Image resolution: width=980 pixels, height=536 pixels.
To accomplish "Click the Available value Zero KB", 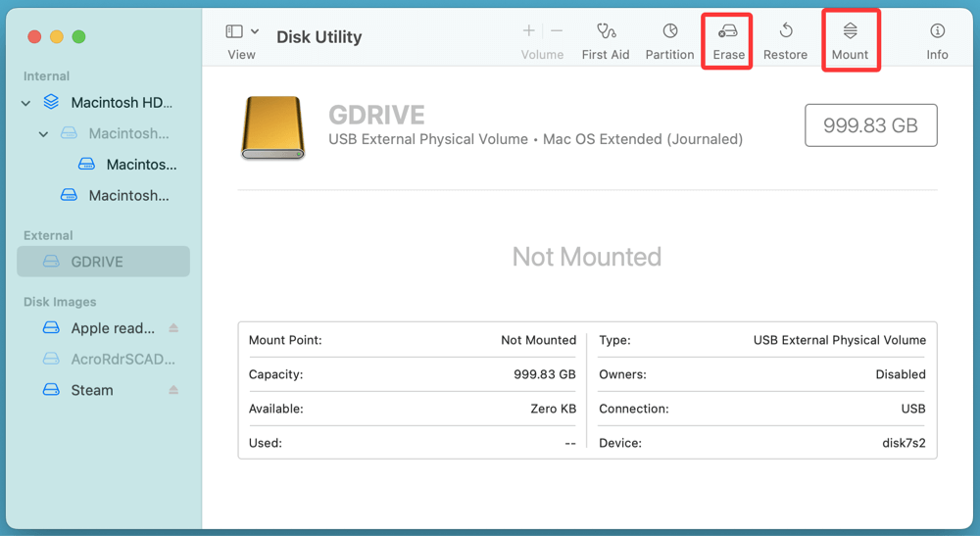I will [553, 409].
